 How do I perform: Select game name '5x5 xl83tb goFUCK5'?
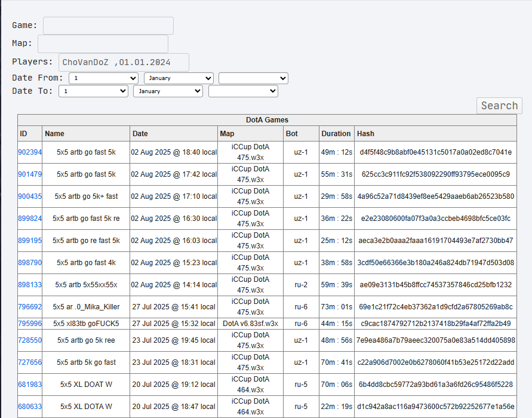tap(86, 323)
